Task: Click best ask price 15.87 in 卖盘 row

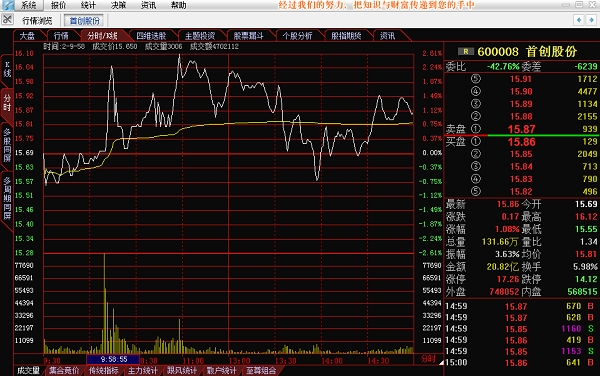Action: click(x=521, y=129)
